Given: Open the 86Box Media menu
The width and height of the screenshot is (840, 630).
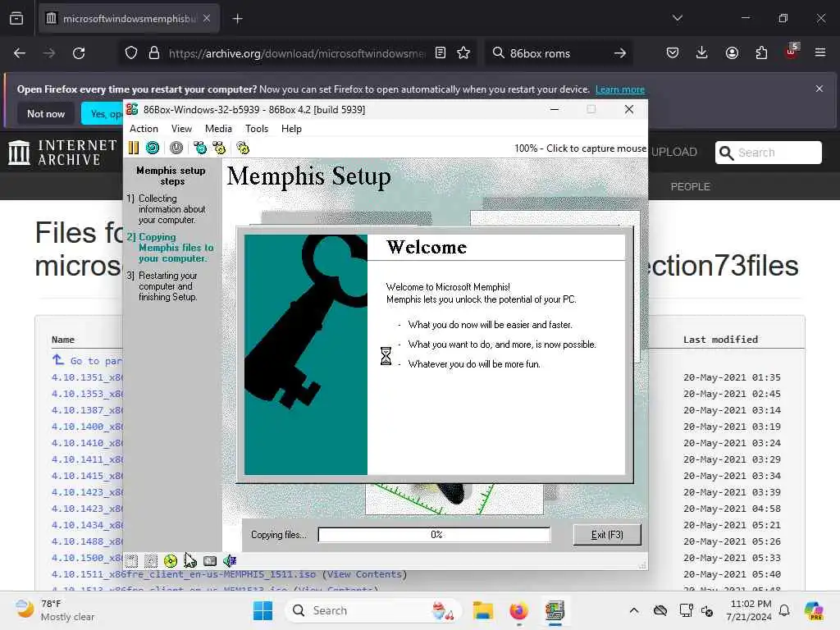Looking at the screenshot, I should pos(218,129).
